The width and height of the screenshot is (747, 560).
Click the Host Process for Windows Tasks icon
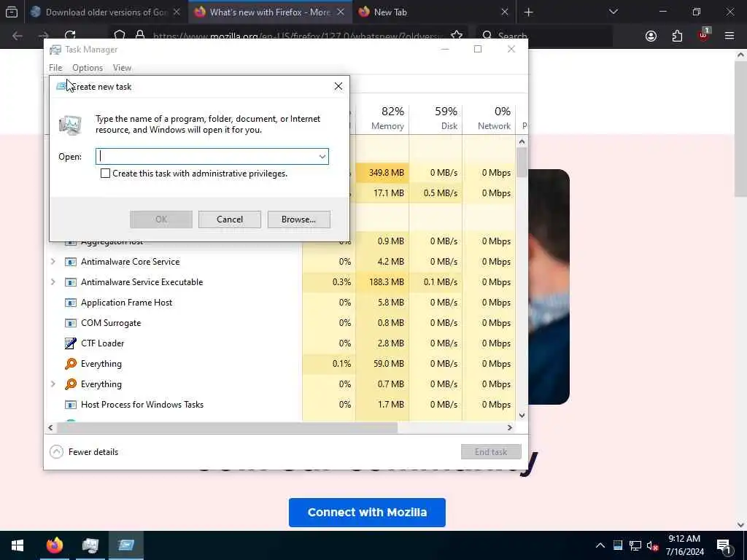pyautogui.click(x=71, y=405)
